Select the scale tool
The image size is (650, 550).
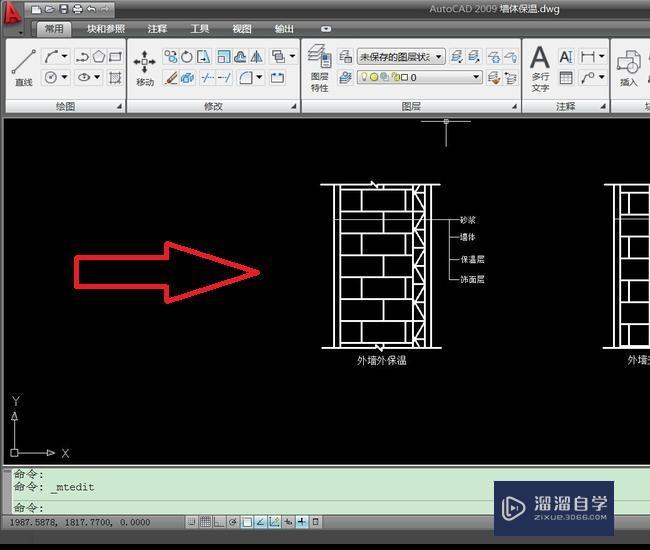tap(224, 57)
